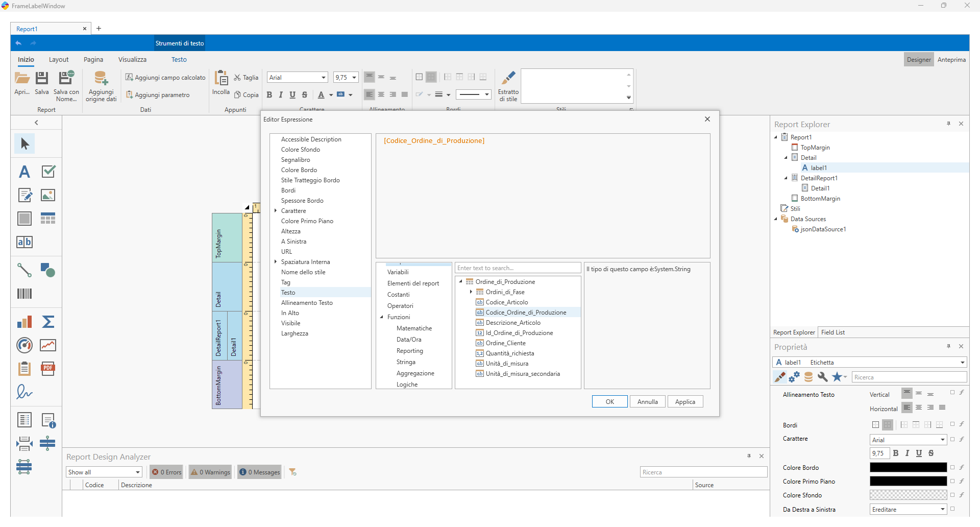Toggle the 0 Messages filter
This screenshot has height=527, width=980.
pos(260,472)
